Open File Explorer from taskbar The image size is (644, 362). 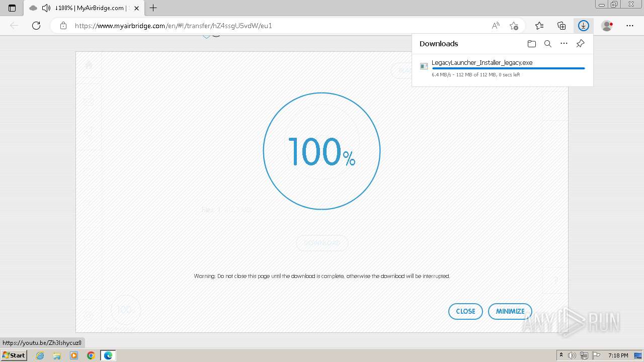point(57,355)
